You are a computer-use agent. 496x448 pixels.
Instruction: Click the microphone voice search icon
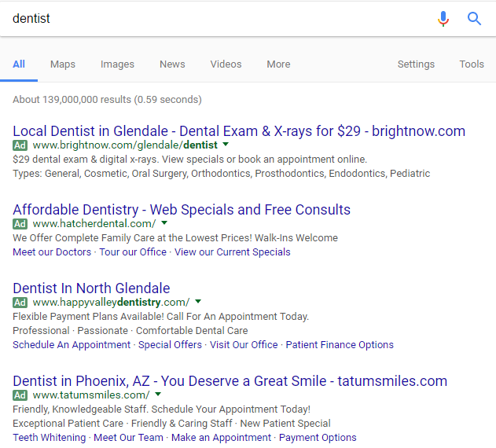pyautogui.click(x=443, y=19)
